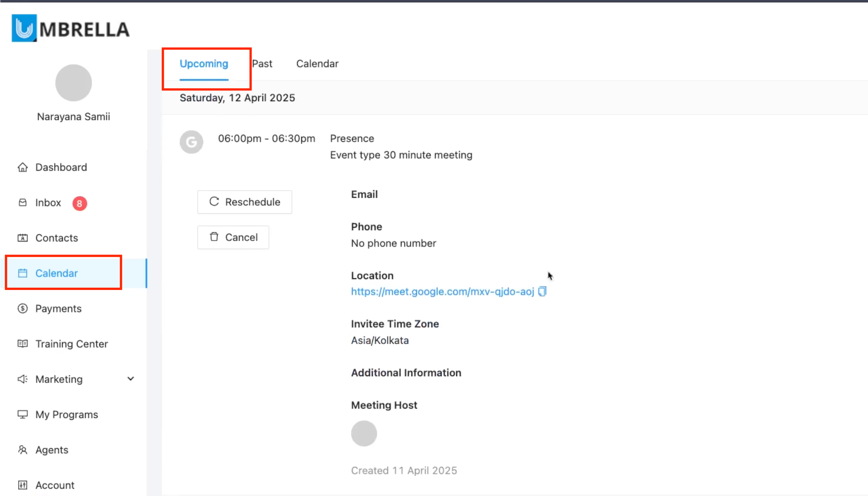This screenshot has width=868, height=496.
Task: Click the Inbox tray icon
Action: (x=23, y=203)
